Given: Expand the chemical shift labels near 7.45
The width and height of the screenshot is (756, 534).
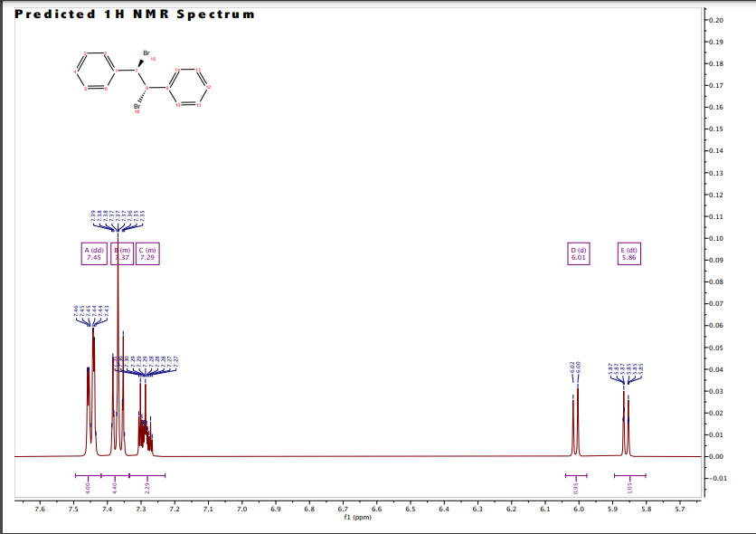Looking at the screenshot, I should point(90,312).
